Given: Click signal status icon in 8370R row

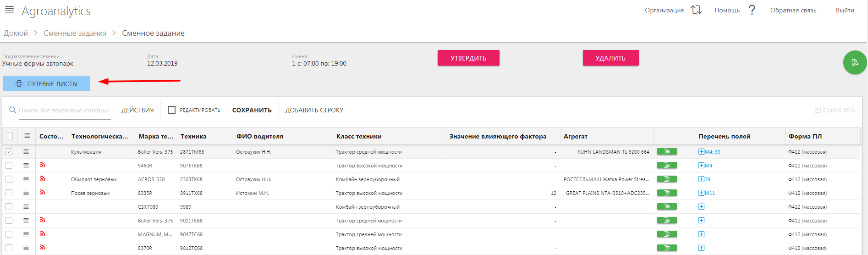Looking at the screenshot, I should pos(43,247).
